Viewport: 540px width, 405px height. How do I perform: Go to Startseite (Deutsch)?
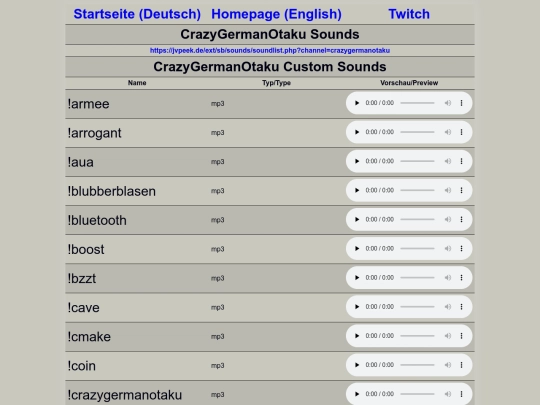pyautogui.click(x=137, y=14)
